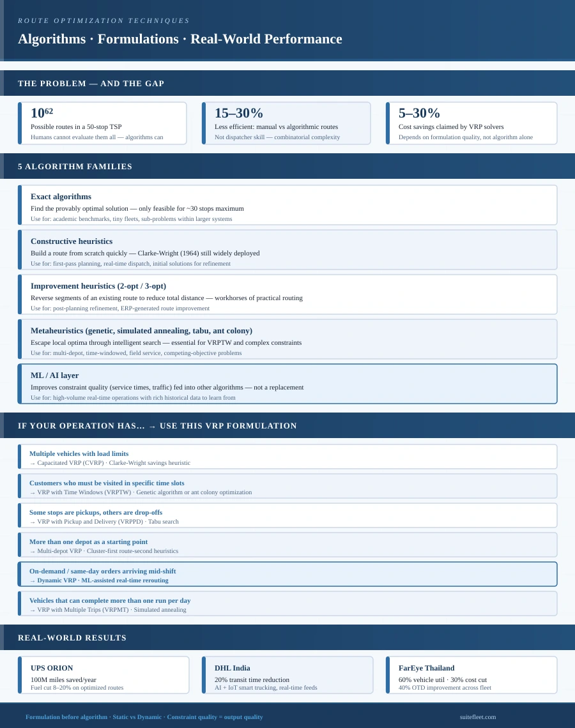This screenshot has height=728, width=575.
Task: Select the UPS ORION results card
Action: click(x=103, y=674)
